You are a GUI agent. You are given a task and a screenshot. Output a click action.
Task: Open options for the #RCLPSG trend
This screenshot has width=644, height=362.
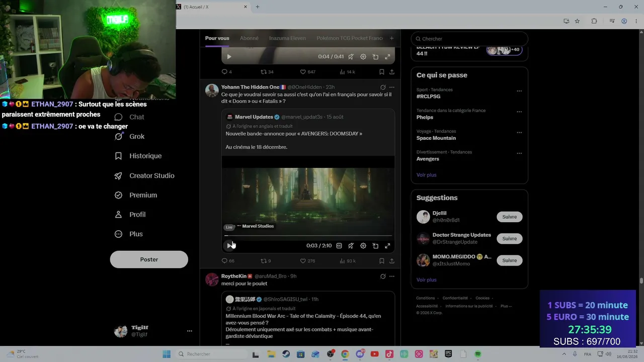(x=519, y=91)
